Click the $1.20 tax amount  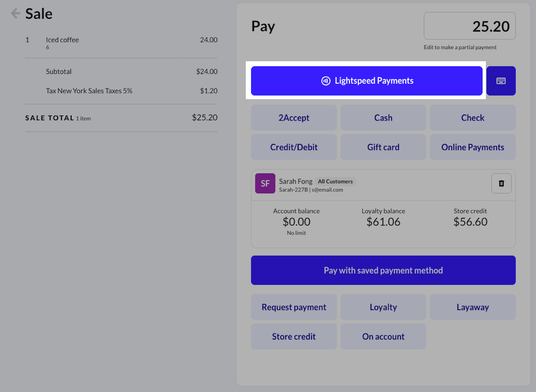(209, 91)
